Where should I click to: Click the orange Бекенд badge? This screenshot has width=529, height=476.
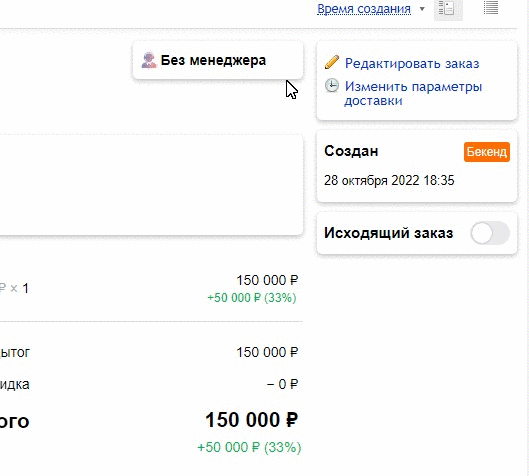coord(486,152)
